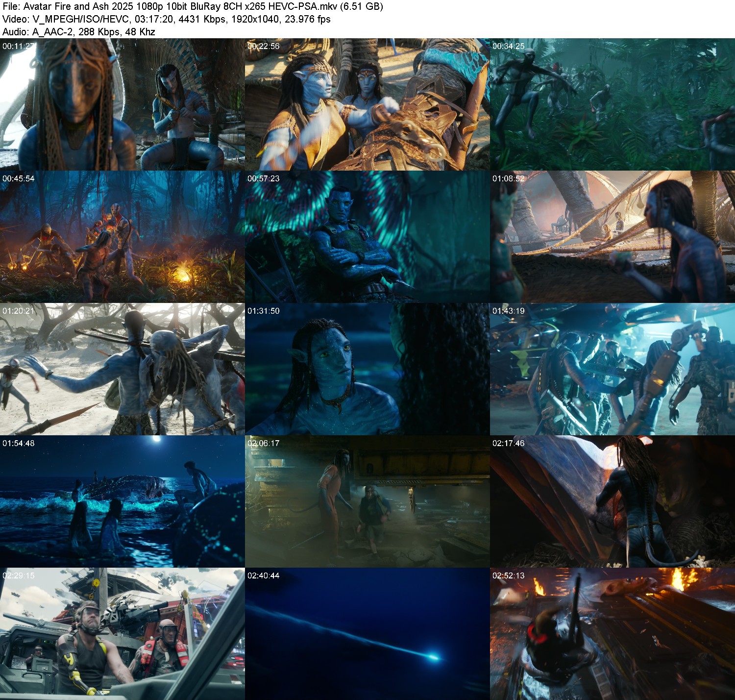This screenshot has height=700, width=735.
Task: Select the close-up face frame at 01:31:50
Action: point(367,369)
